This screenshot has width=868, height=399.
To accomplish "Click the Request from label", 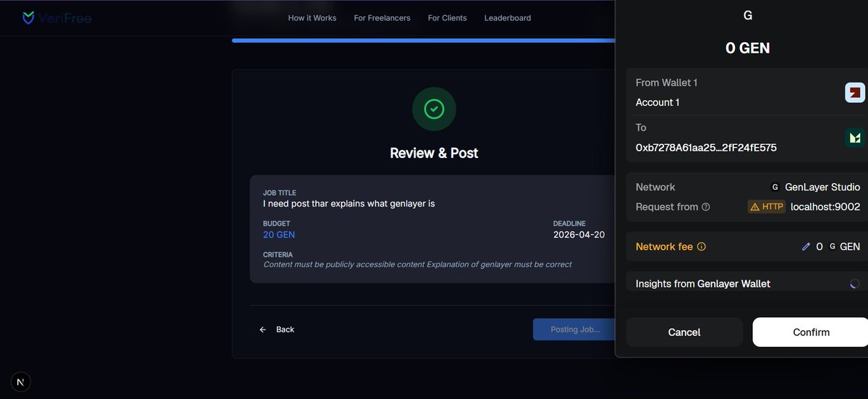I will [x=667, y=207].
